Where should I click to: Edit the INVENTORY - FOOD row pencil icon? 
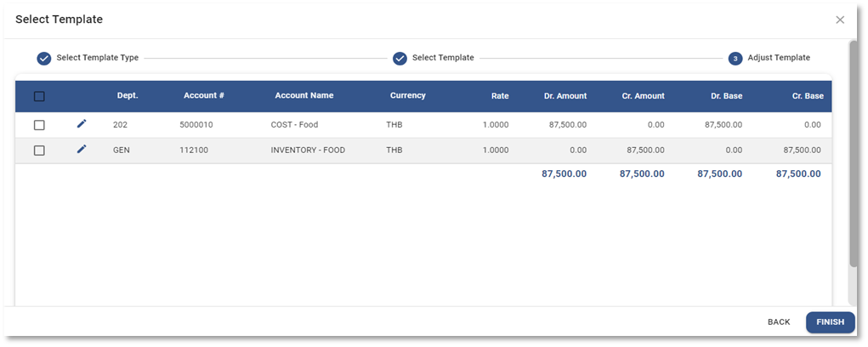click(82, 150)
